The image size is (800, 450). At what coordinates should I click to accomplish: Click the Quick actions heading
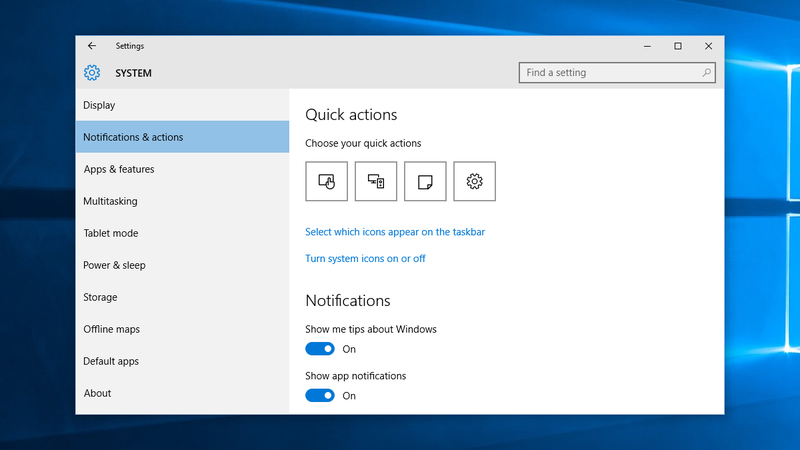[x=351, y=115]
